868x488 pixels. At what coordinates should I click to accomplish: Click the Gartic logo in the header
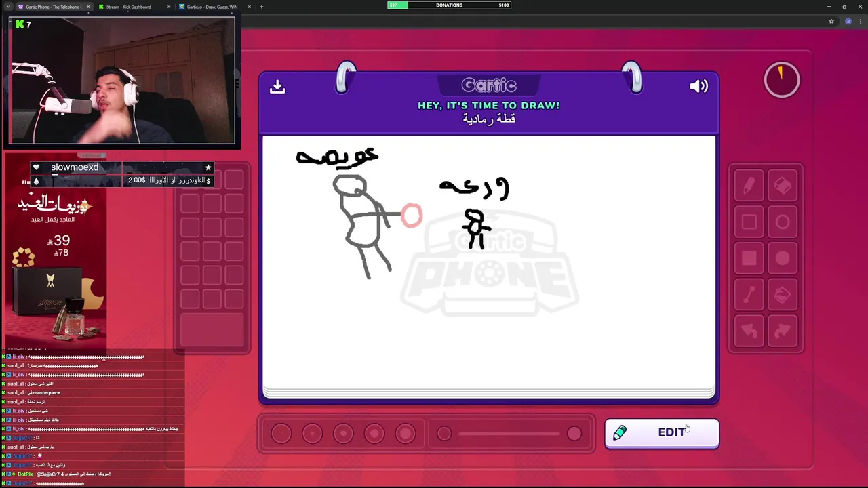[489, 85]
